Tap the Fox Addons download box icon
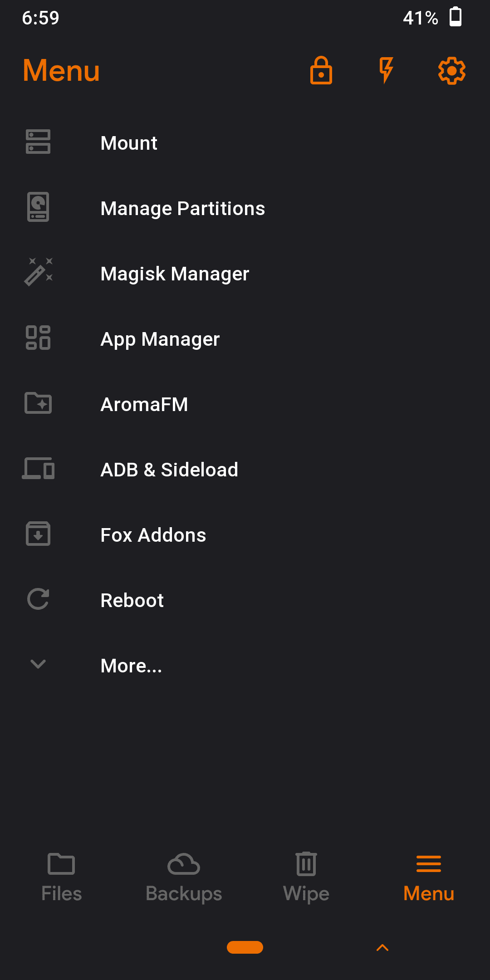The image size is (490, 980). (x=38, y=534)
